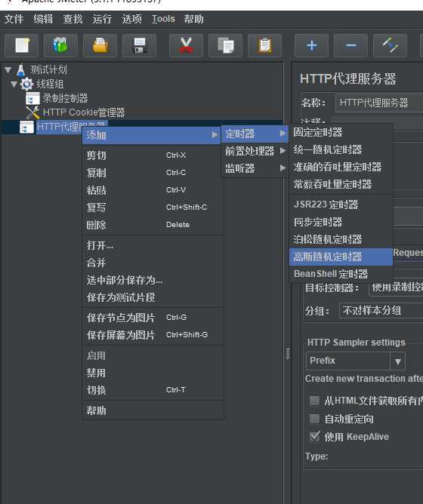
Task: Choose 复写 from context menu
Action: [x=153, y=207]
